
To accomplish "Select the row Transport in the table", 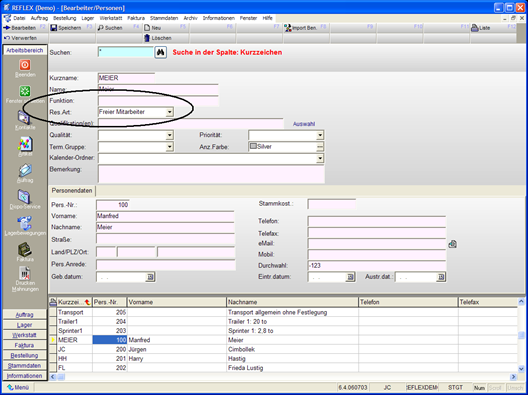I will pos(283,312).
